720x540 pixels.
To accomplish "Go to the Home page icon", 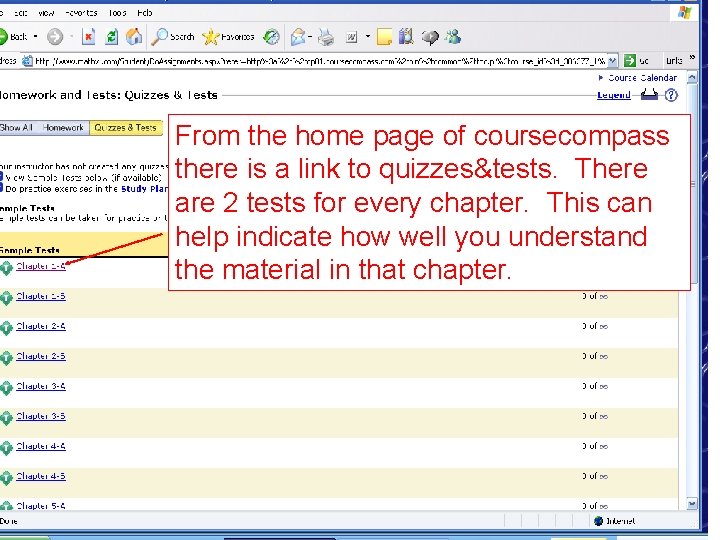I will pos(134,37).
